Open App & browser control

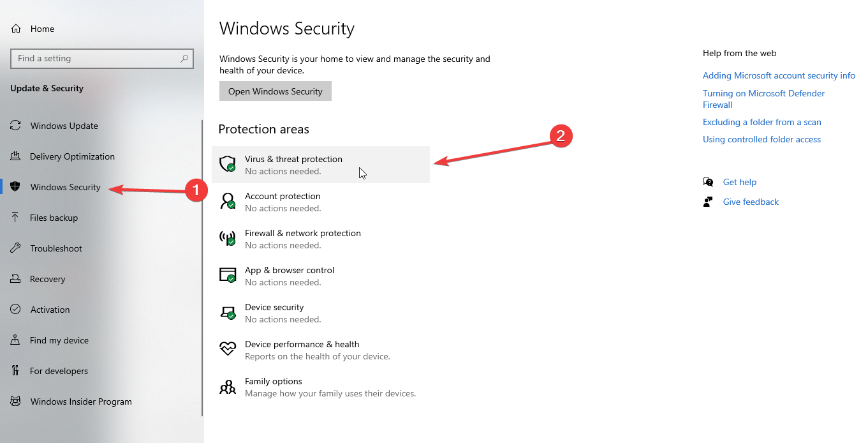coord(290,276)
